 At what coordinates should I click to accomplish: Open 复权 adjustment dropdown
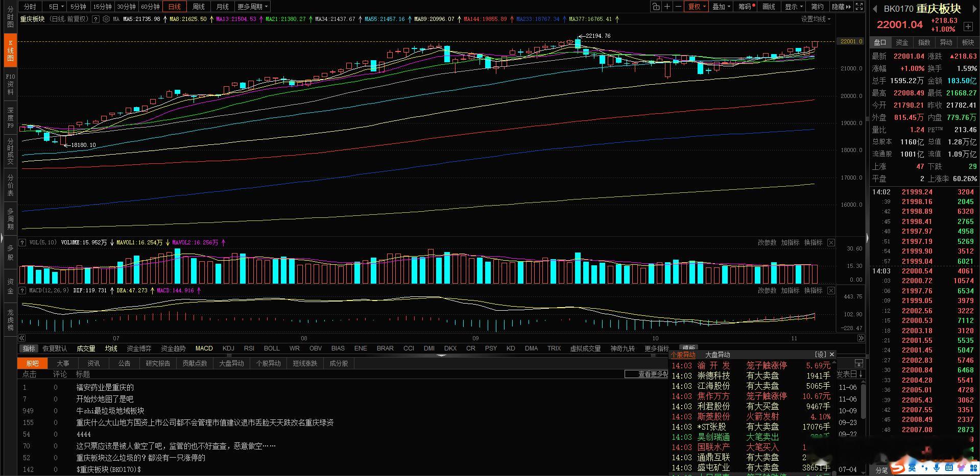pos(697,7)
